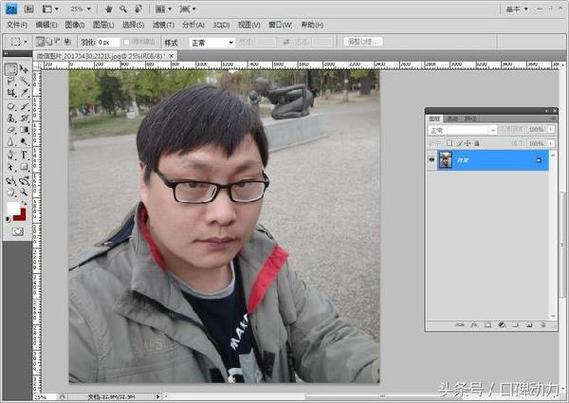Click Create new layer button
Screen dimensions: 569x403
(529, 325)
